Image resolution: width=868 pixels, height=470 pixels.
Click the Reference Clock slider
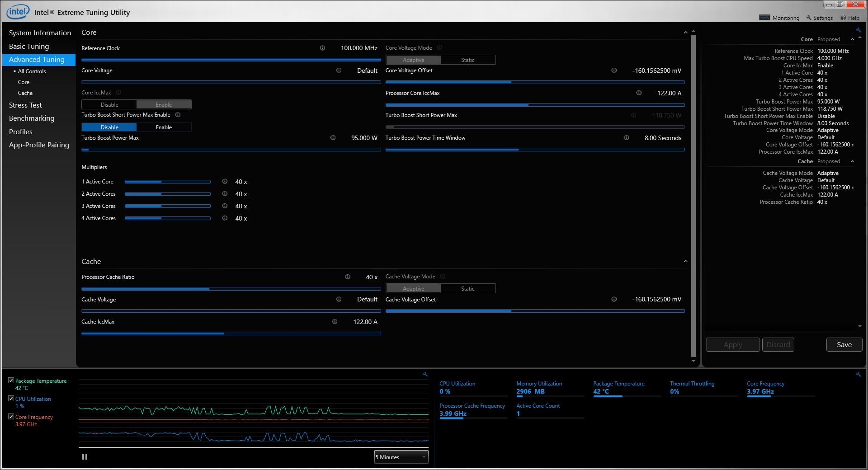231,59
